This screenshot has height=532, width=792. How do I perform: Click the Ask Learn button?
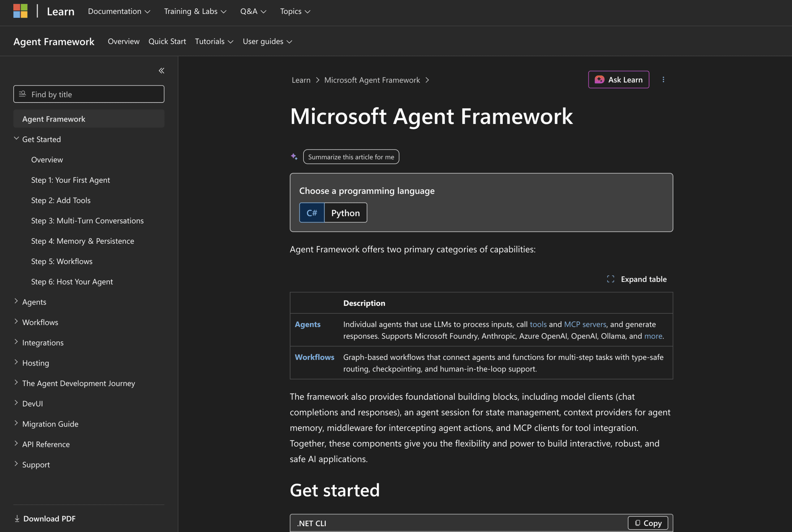point(619,79)
